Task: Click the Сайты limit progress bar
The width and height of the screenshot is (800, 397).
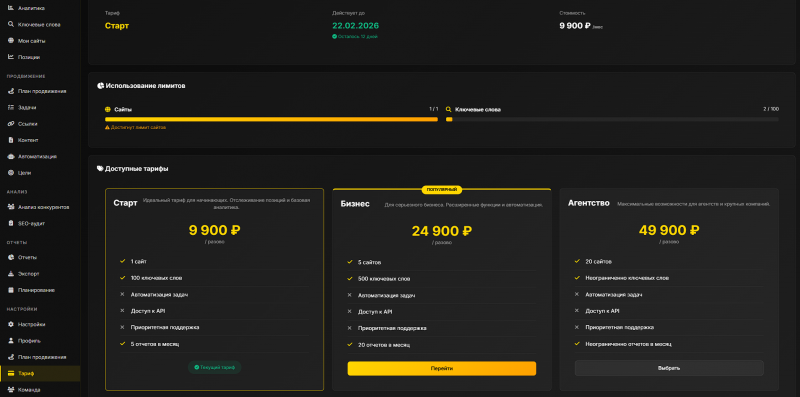Action: (x=271, y=119)
